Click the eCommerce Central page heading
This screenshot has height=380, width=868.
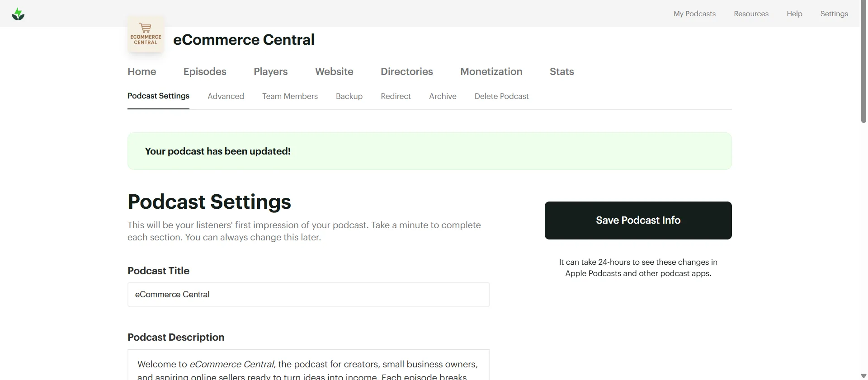pyautogui.click(x=244, y=40)
